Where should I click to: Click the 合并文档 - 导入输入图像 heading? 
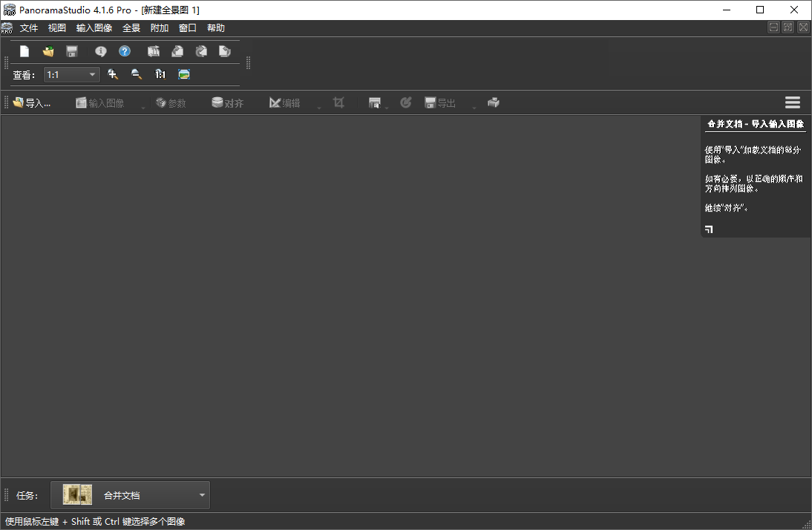tap(756, 124)
